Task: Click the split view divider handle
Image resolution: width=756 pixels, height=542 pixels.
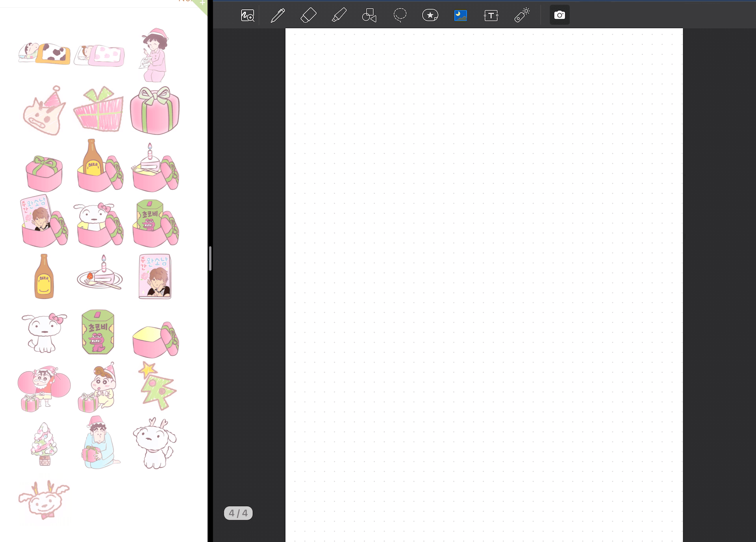Action: [210, 258]
